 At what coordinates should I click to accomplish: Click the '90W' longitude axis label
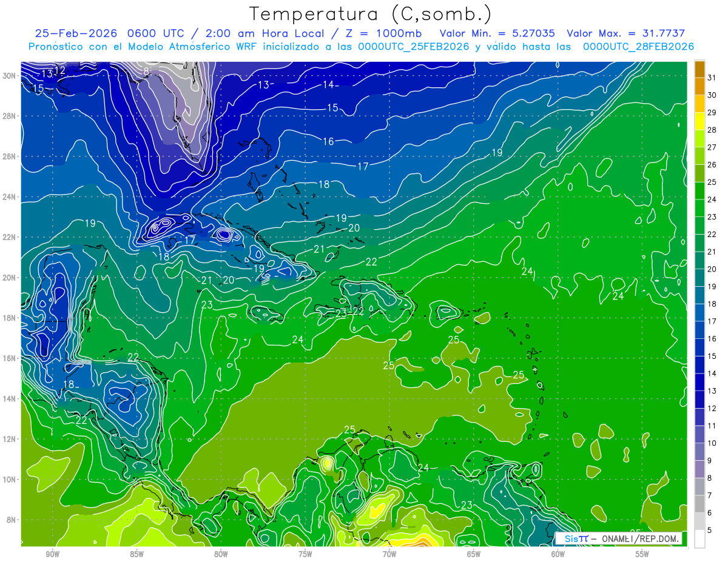pyautogui.click(x=52, y=554)
